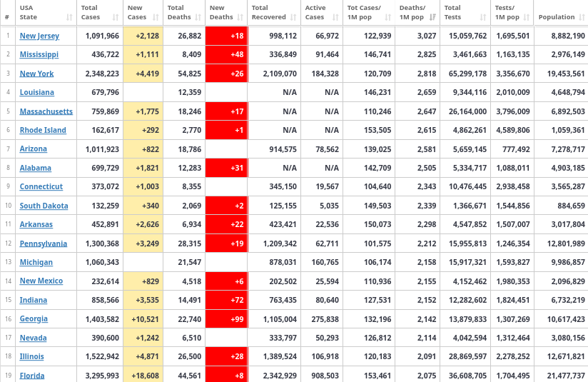The width and height of the screenshot is (588, 382).
Task: Click sort arrows in New Cases header
Action: (156, 17)
